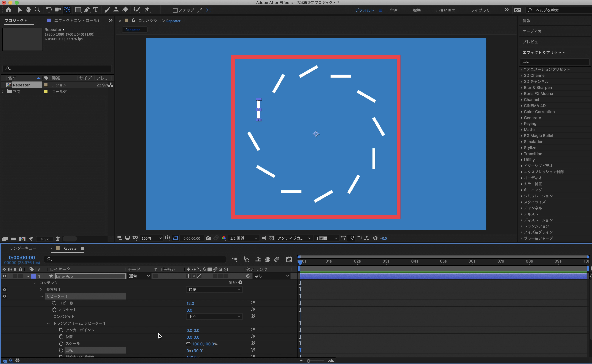Select the Type (T) tool
The height and width of the screenshot is (364, 592).
point(96,10)
